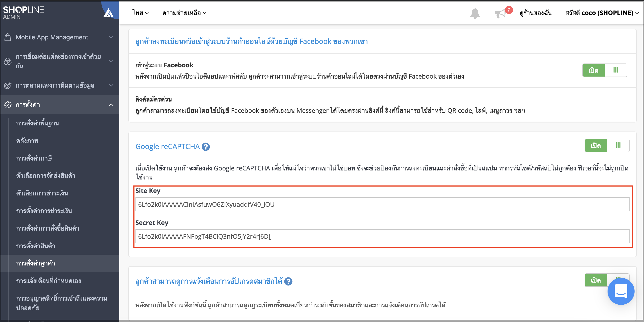Click the Google reCAPTCHA heading link

[167, 146]
